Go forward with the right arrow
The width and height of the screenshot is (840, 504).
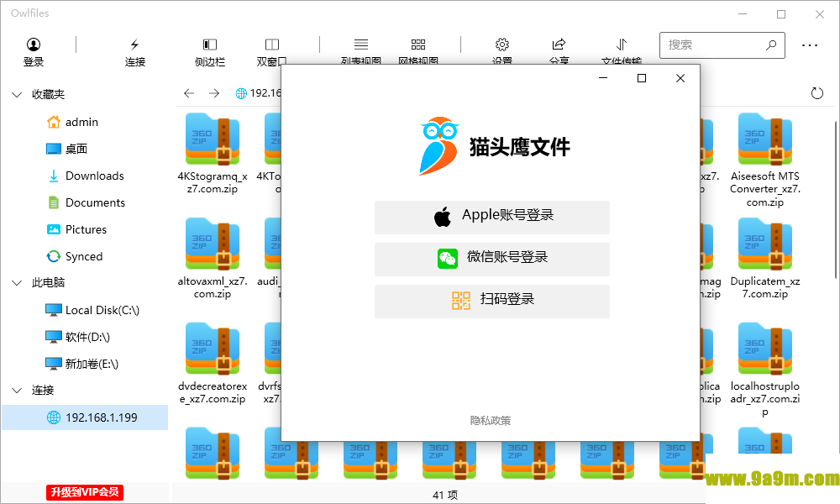pos(214,93)
